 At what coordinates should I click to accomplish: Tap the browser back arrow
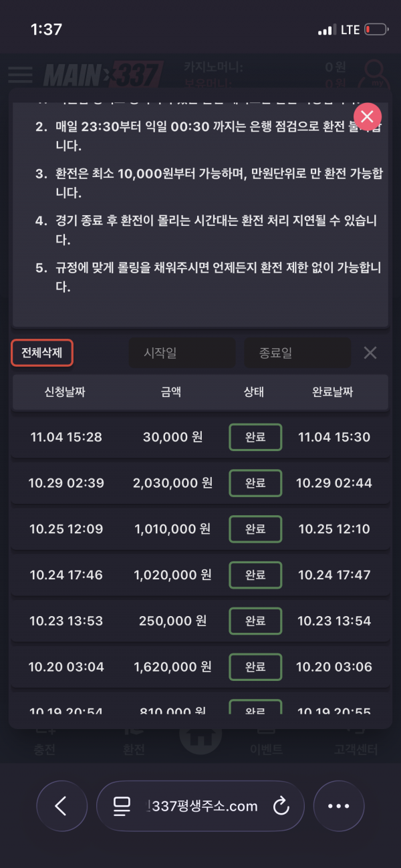point(61,806)
